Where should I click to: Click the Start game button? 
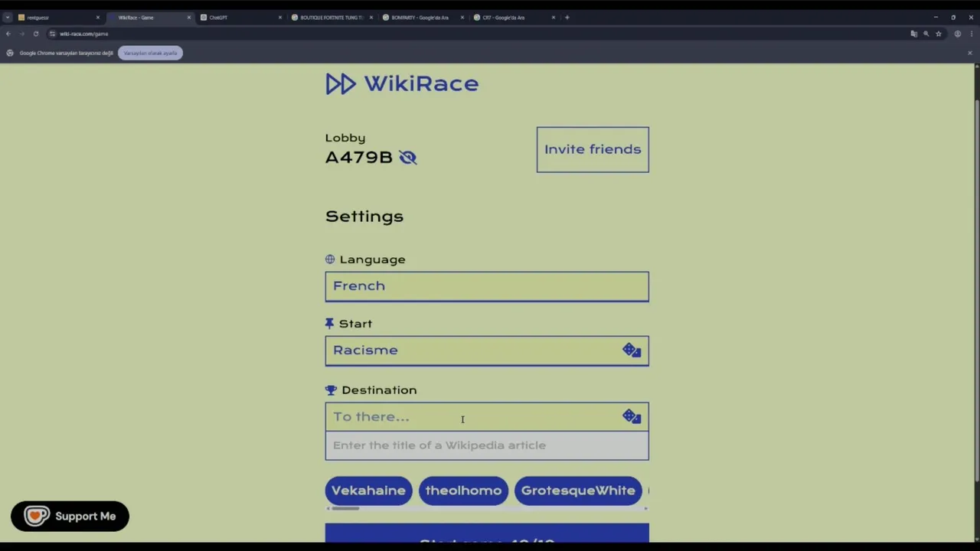[487, 533]
